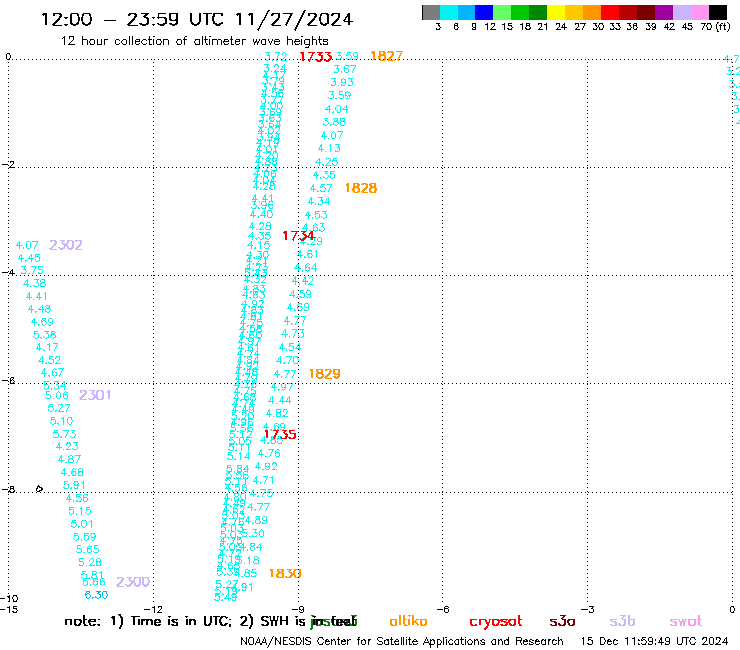Select the 5.73 wave height value
This screenshot has height=650, width=740.
pos(64,434)
